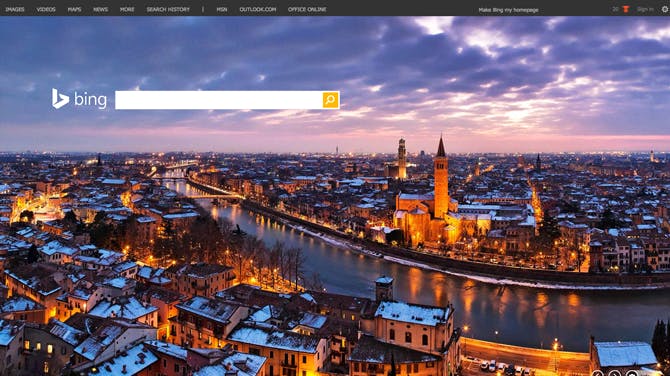Open OUTLOOK.COM link
This screenshot has height=376, width=670.
(258, 9)
